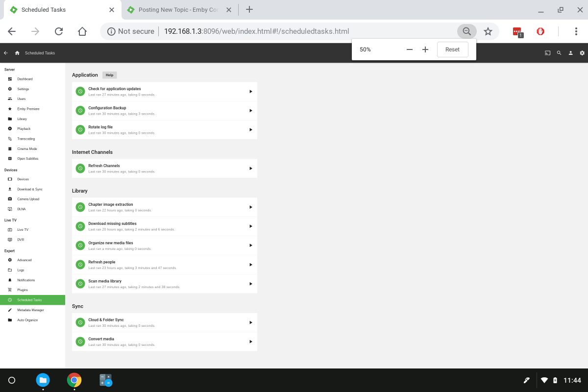Open Settings in the Server section

tap(32, 89)
